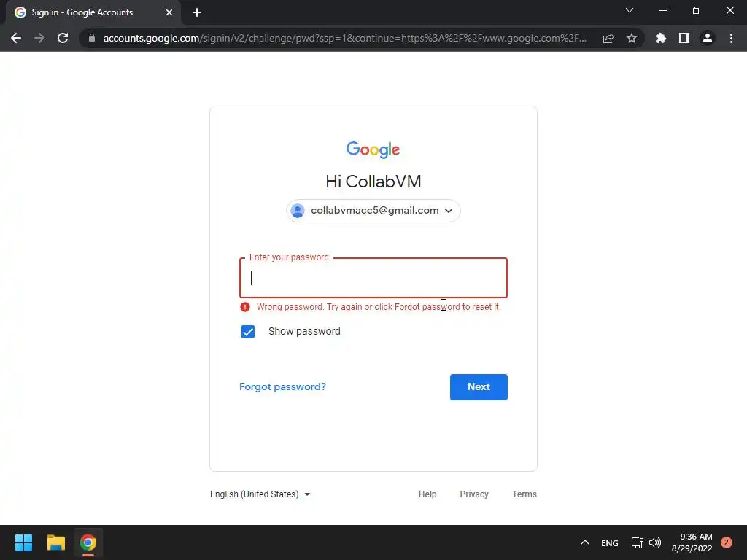747x560 pixels.
Task: Go back to the previous page
Action: tap(16, 38)
